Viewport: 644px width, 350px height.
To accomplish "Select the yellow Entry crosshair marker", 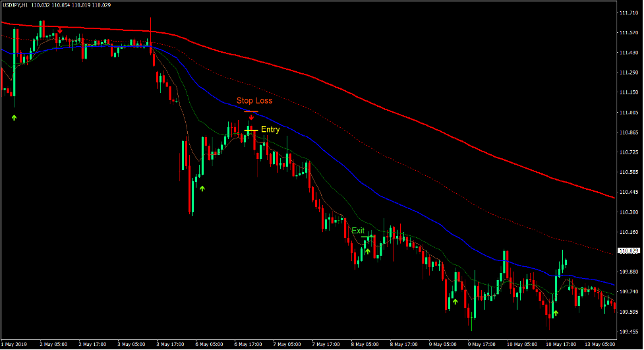I will tap(250, 130).
